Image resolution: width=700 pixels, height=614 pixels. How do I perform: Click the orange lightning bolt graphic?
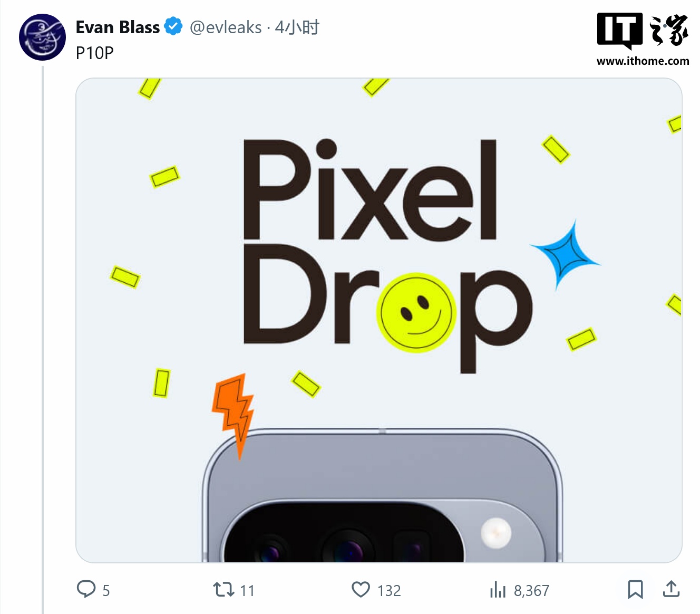click(234, 411)
